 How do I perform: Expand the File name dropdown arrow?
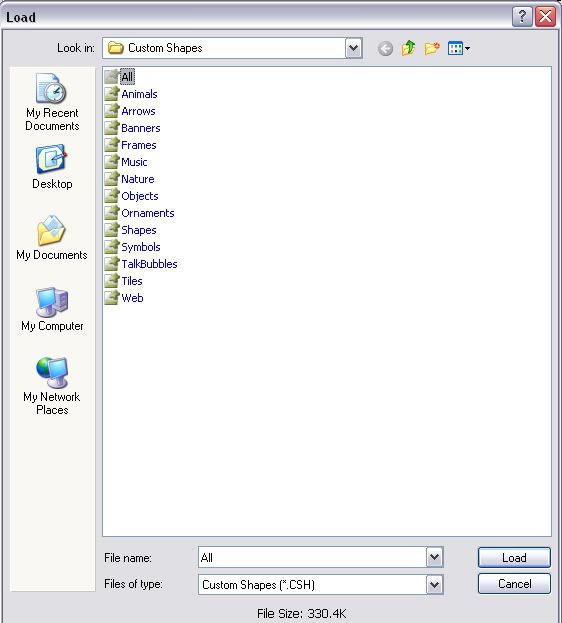tap(434, 557)
